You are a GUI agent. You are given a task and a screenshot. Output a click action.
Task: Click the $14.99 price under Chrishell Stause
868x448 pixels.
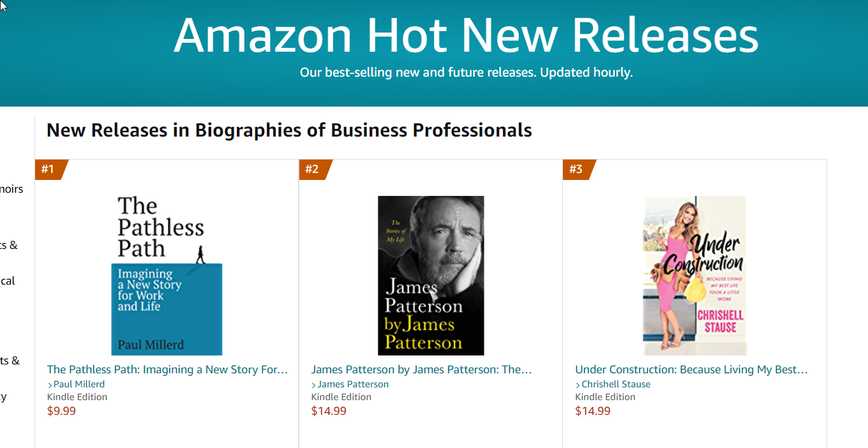(x=593, y=411)
